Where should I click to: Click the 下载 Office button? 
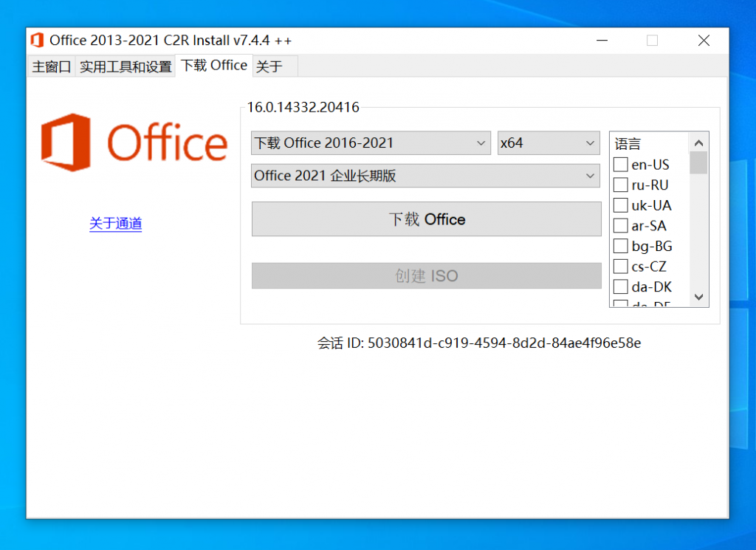pyautogui.click(x=426, y=219)
